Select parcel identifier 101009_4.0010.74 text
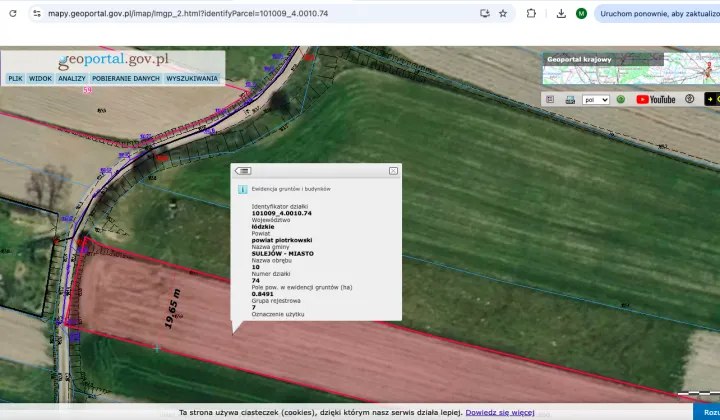The width and height of the screenshot is (720, 420). pyautogui.click(x=281, y=213)
